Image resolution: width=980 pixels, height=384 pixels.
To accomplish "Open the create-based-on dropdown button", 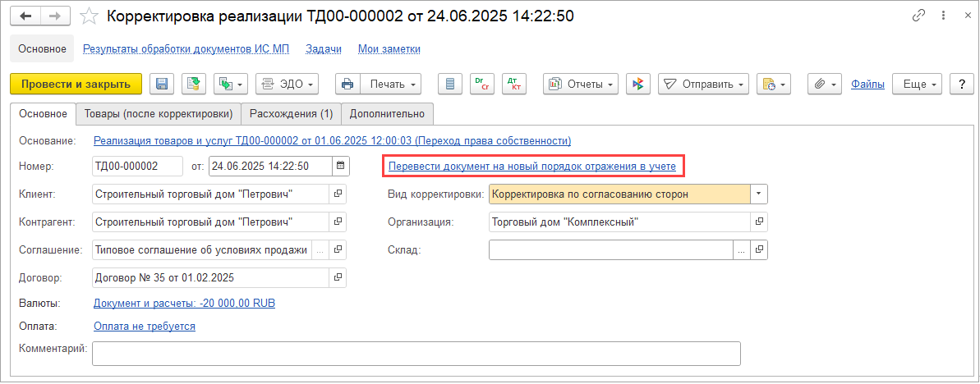I will [231, 85].
